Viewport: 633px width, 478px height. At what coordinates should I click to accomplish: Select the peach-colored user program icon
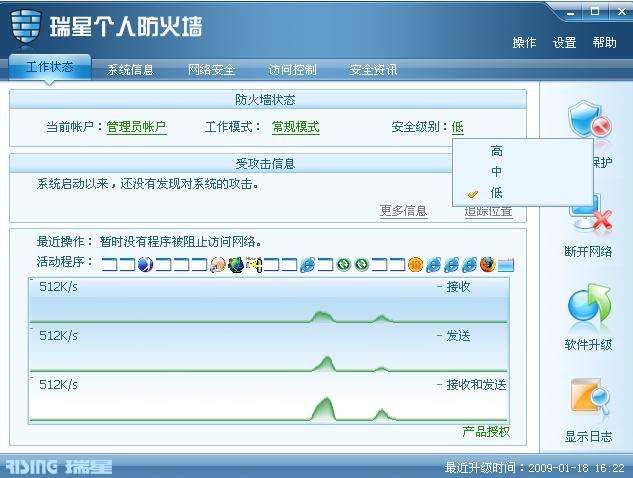(218, 265)
